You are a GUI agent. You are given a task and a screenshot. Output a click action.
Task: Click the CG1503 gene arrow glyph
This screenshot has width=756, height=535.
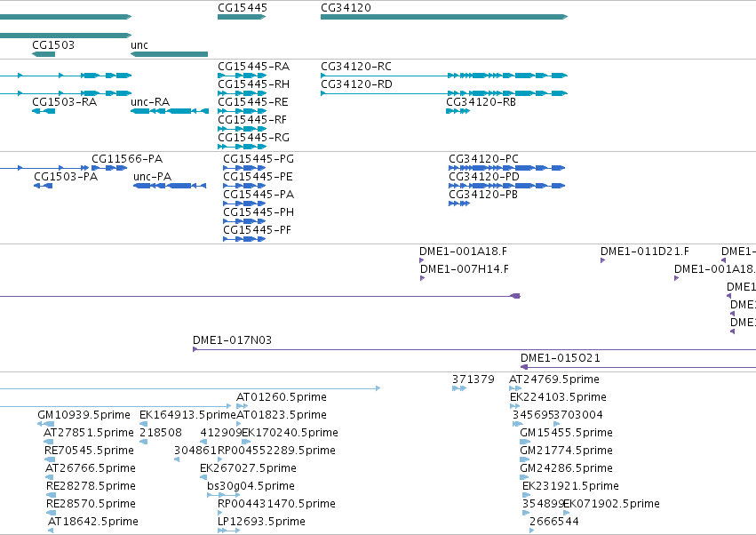tap(44, 54)
